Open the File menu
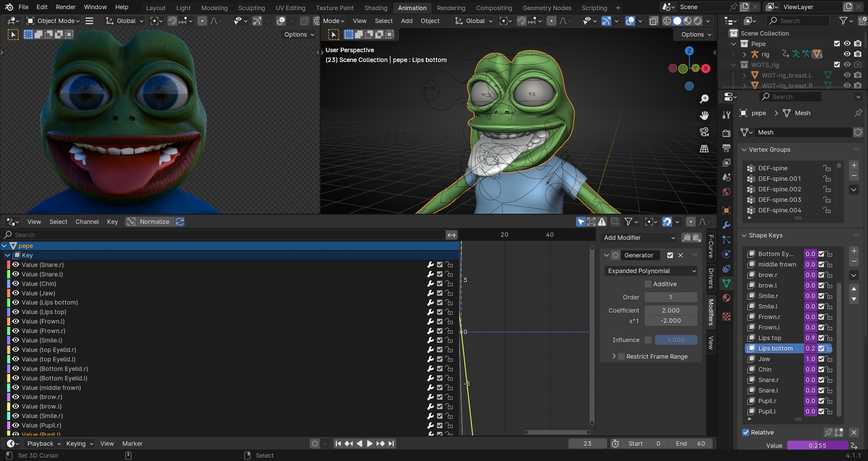Viewport: 868px width, 461px height. point(23,7)
